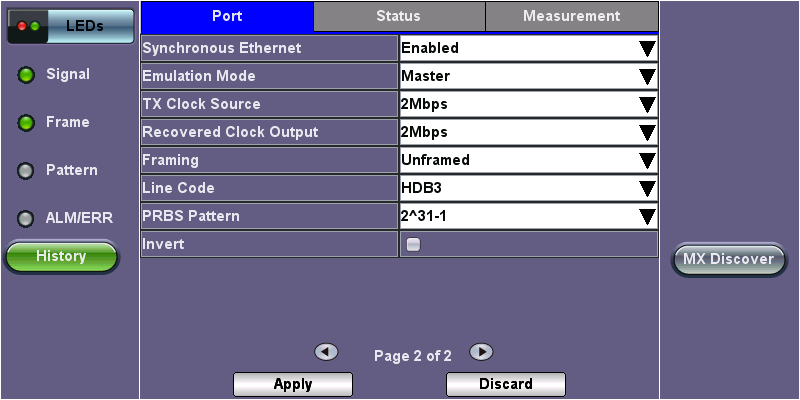This screenshot has height=400, width=800.
Task: Click the Pattern LED indicator
Action: (x=27, y=171)
